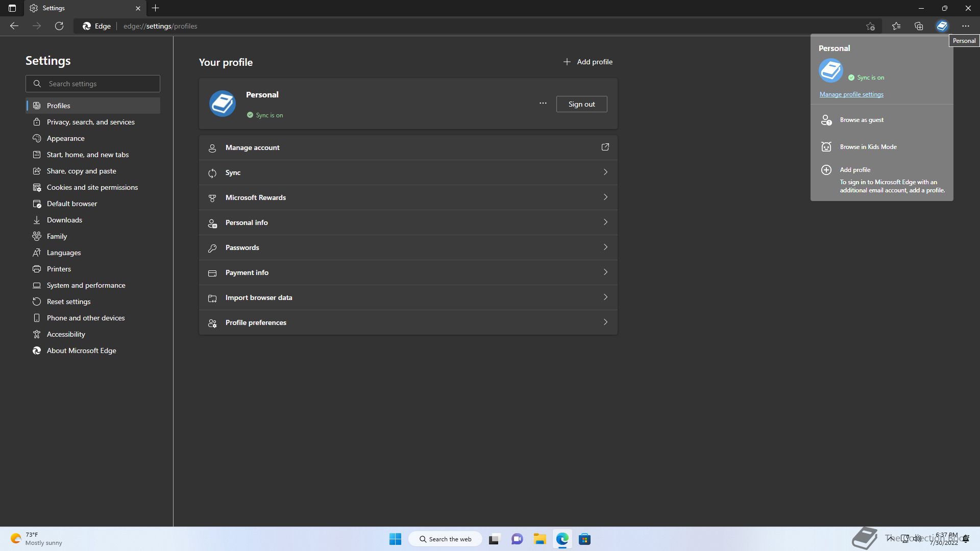The image size is (980, 551).
Task: Open the tab actions menu icon
Action: [12, 8]
